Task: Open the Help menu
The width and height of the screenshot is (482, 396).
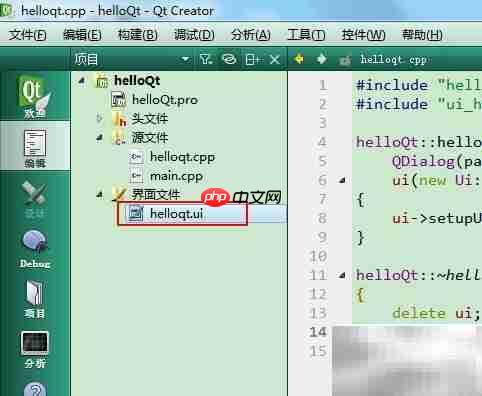Action: tap(422, 35)
